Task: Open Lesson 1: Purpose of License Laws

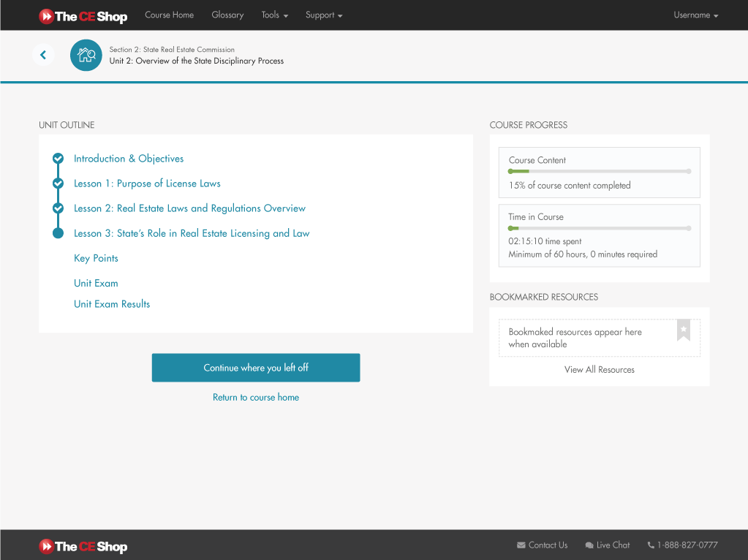Action: [x=148, y=183]
